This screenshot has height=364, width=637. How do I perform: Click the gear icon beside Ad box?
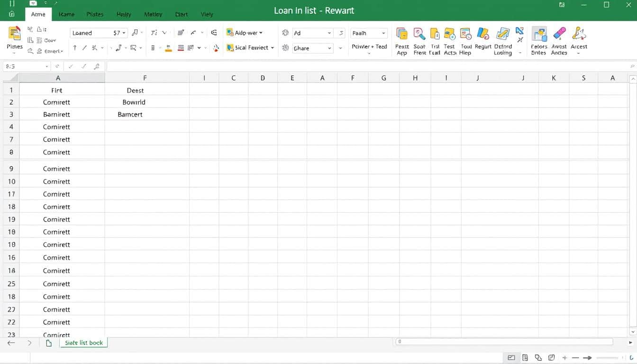click(285, 33)
